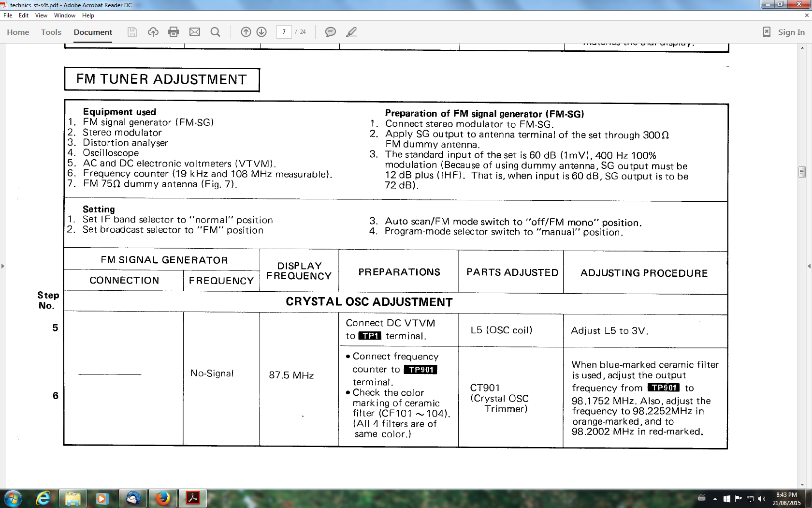Screen dimensions: 812x508
Task: Open the Edit menu
Action: click(24, 15)
